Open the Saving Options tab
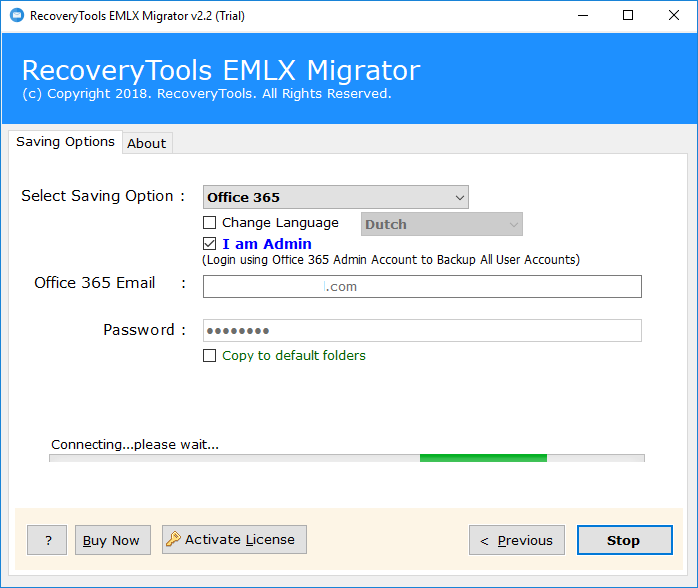Image resolution: width=698 pixels, height=588 pixels. point(65,142)
